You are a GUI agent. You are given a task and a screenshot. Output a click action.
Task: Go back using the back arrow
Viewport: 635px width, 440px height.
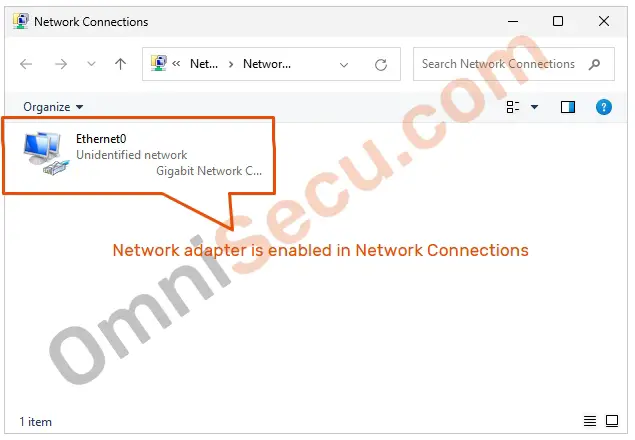[x=26, y=64]
